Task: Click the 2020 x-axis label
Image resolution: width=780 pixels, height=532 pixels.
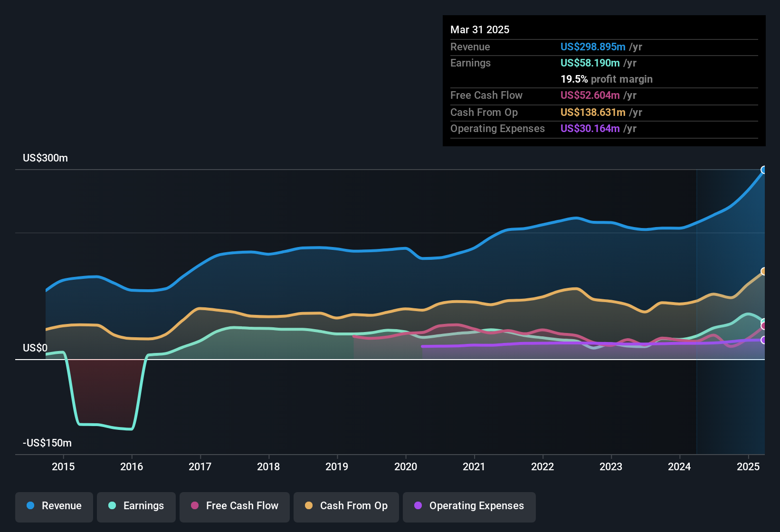Action: [x=406, y=466]
